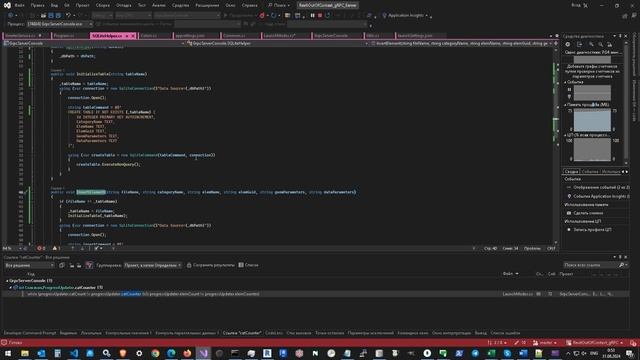Image resolution: width=640 pixels, height=360 pixels.
Task: Click the Application Insights events link
Action: pos(601,196)
